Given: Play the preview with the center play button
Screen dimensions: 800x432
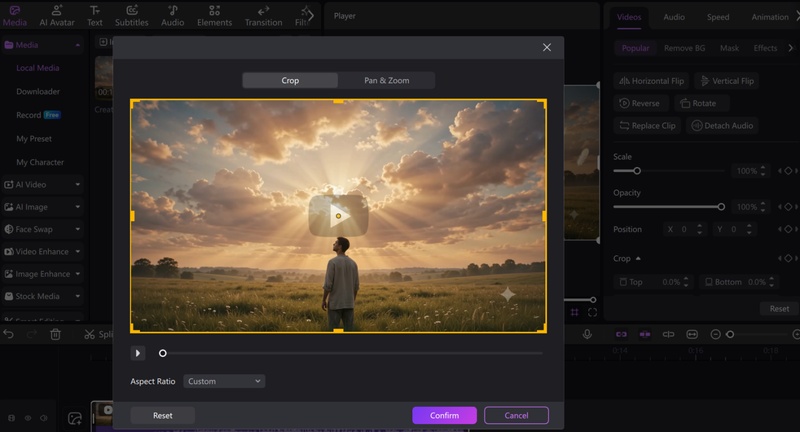Looking at the screenshot, I should point(338,216).
